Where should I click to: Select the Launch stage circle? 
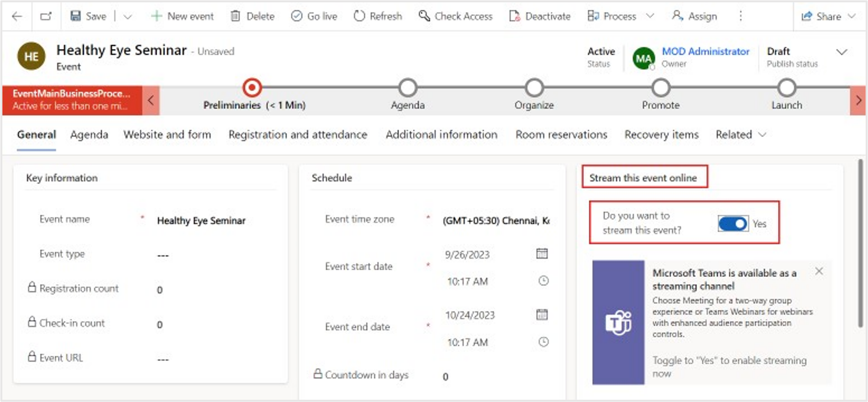click(787, 88)
